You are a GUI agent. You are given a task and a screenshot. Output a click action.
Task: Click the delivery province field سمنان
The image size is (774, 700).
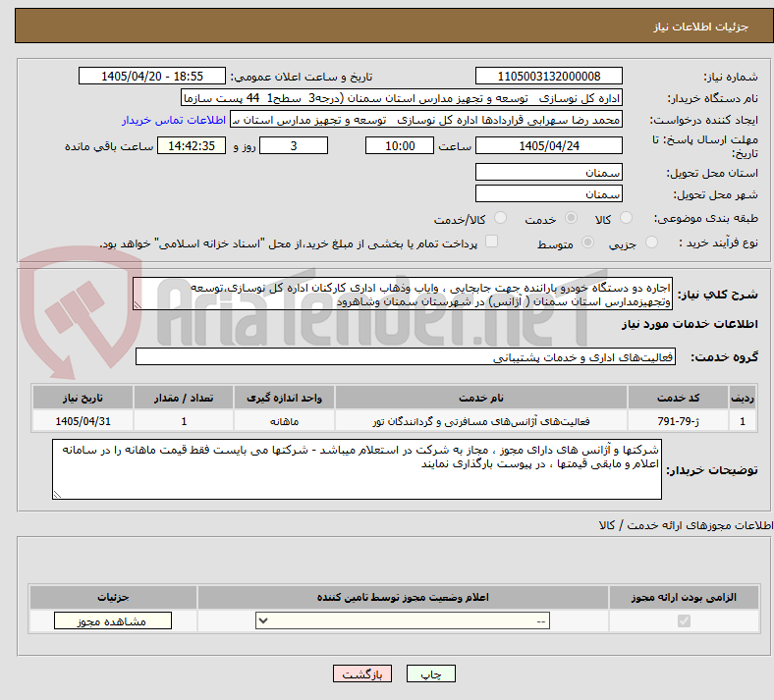click(x=548, y=172)
